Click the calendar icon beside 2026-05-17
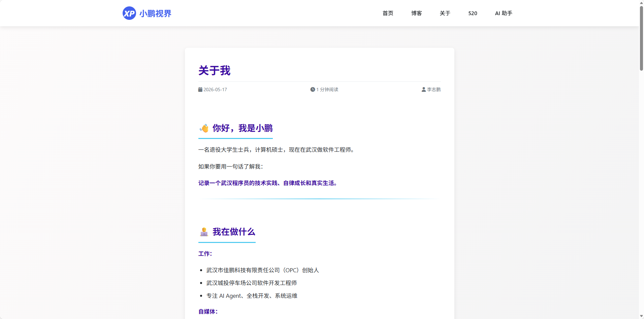The image size is (644, 319). [200, 90]
